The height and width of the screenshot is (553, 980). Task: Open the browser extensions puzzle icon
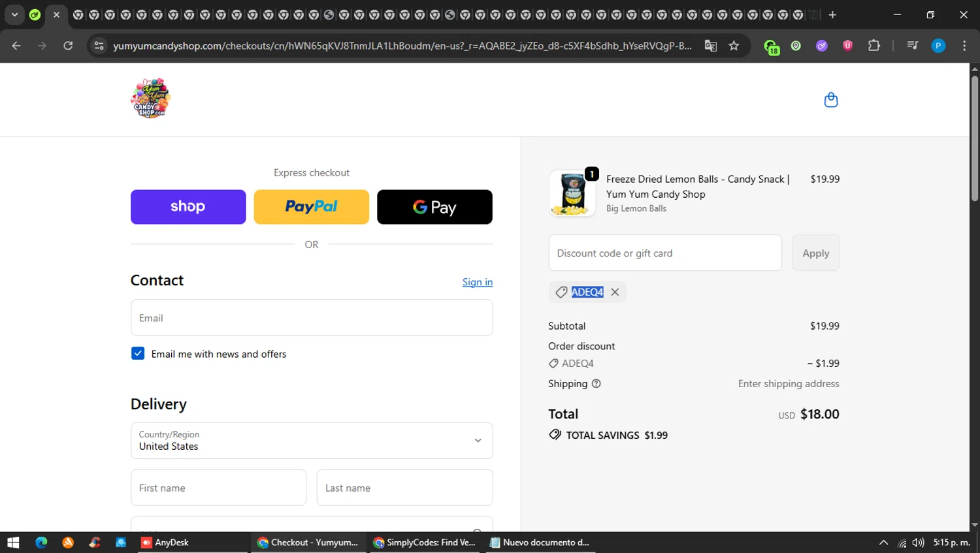pyautogui.click(x=874, y=46)
